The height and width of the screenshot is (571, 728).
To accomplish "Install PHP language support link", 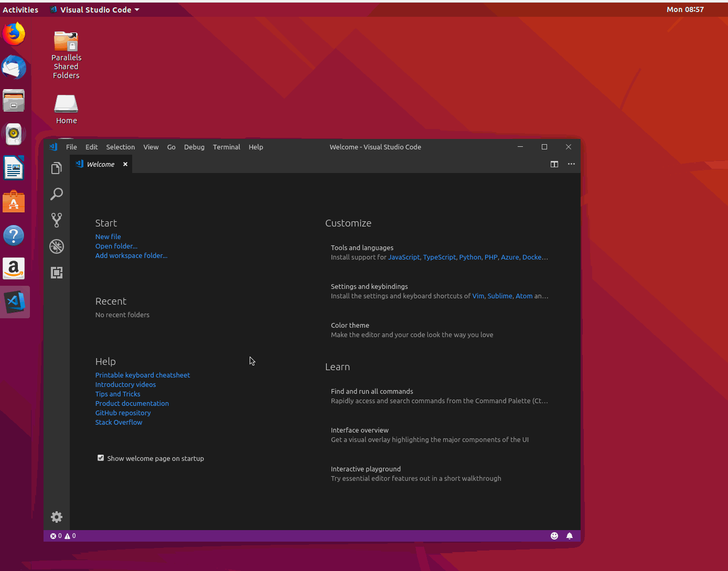I will tap(491, 257).
